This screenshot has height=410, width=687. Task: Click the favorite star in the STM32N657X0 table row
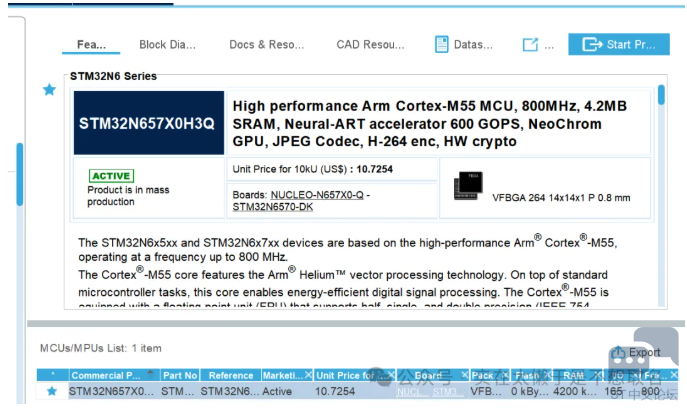[x=52, y=391]
